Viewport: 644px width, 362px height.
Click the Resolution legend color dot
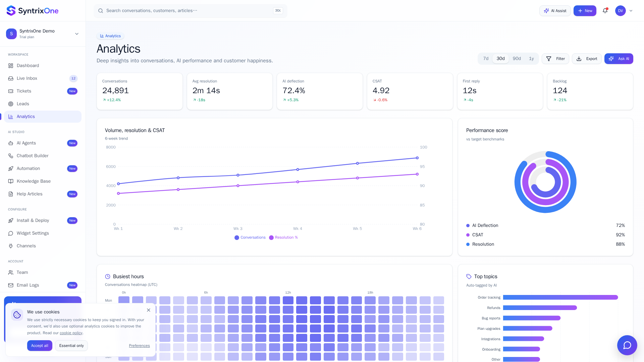click(x=468, y=244)
